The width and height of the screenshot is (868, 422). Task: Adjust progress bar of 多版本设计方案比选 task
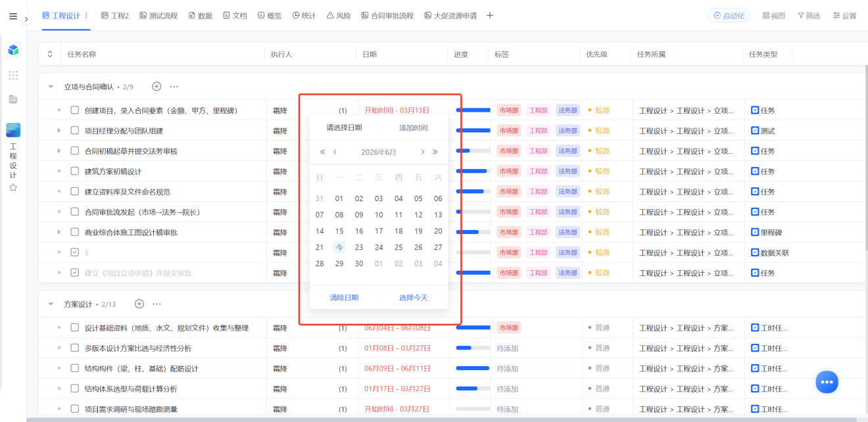(473, 348)
